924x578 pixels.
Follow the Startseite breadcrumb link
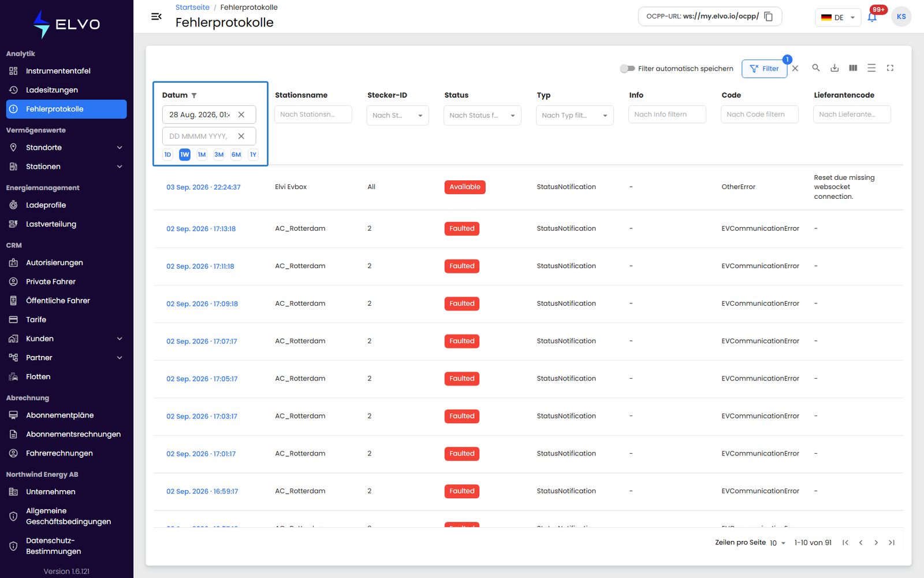192,8
